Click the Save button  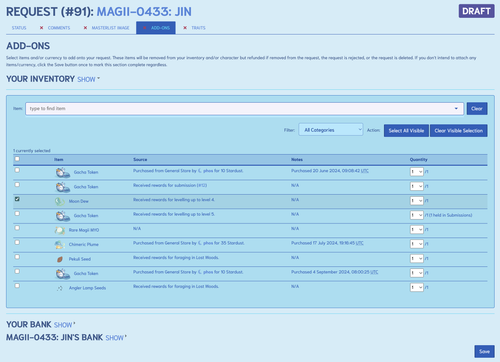coord(484,351)
